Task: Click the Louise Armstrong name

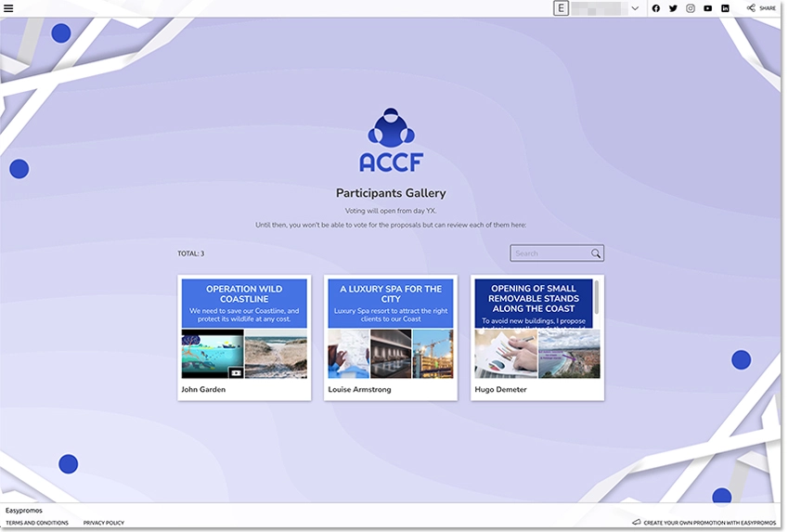Action: click(x=359, y=389)
